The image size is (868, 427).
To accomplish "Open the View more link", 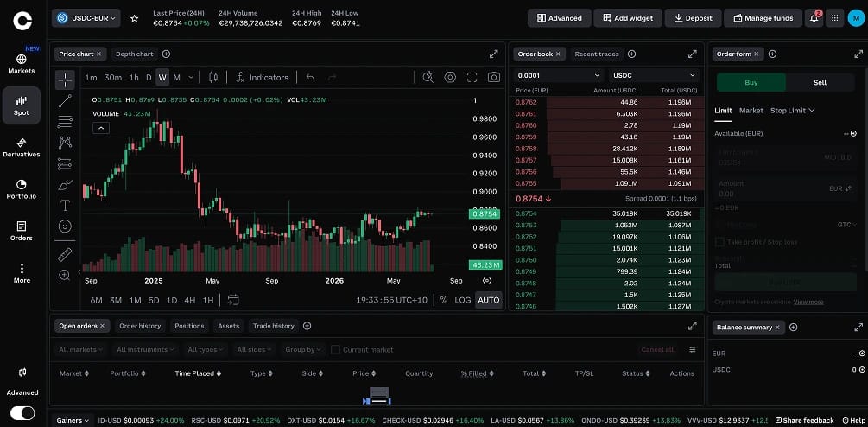I will point(808,302).
